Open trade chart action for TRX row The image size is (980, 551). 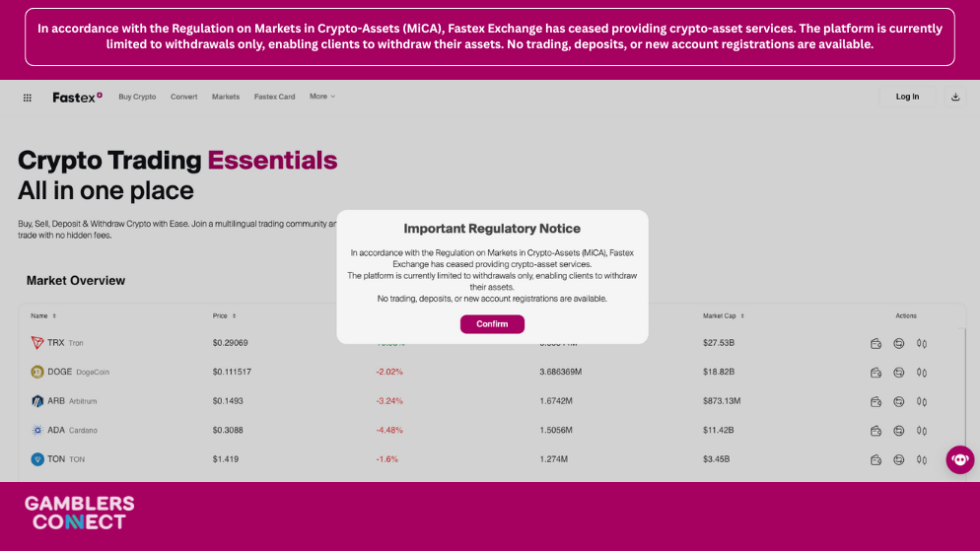click(922, 343)
